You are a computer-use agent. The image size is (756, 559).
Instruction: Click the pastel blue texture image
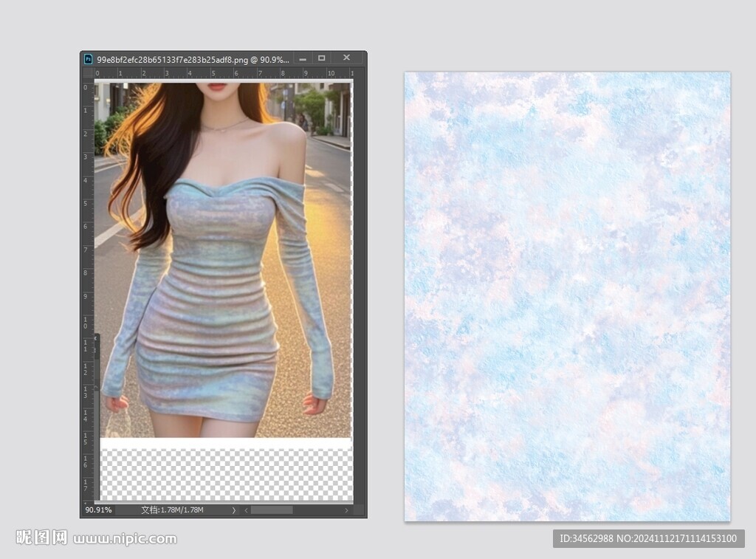tap(567, 297)
